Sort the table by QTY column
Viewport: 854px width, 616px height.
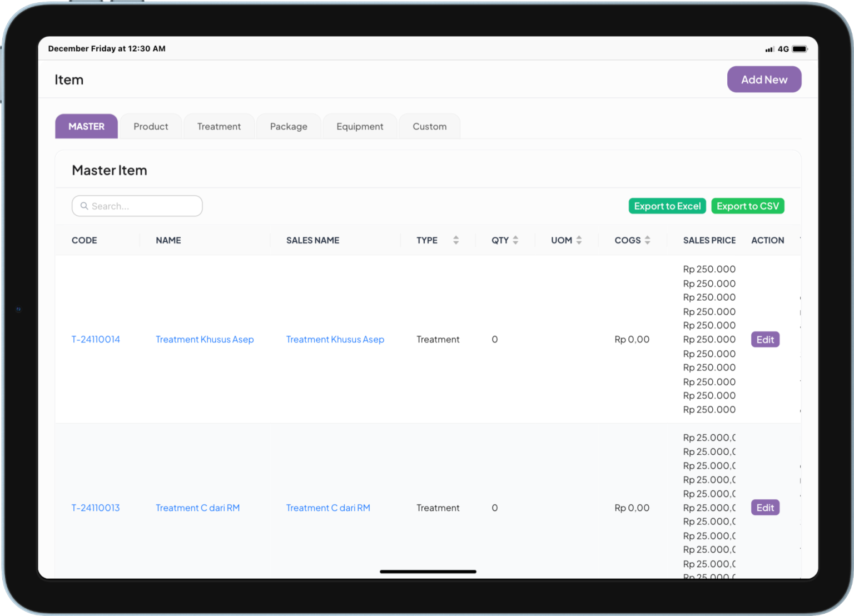click(x=515, y=240)
